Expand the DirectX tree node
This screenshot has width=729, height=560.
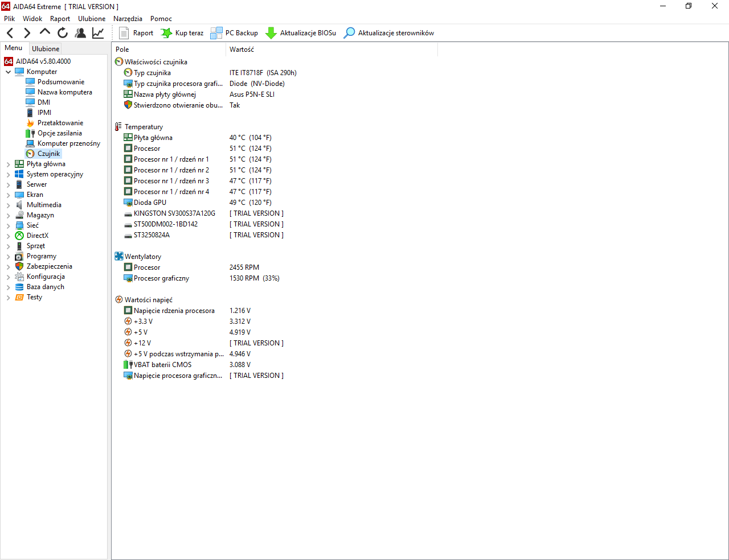(x=8, y=236)
